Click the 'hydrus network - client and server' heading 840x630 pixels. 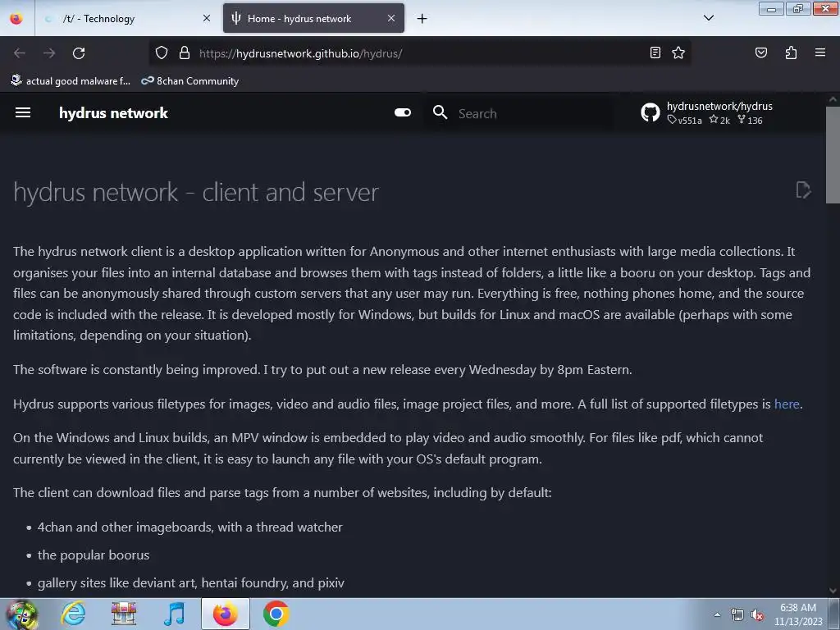pyautogui.click(x=196, y=192)
